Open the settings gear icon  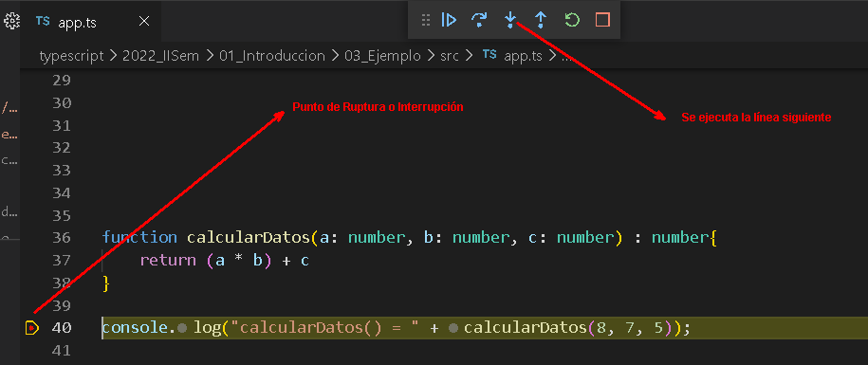[x=11, y=22]
